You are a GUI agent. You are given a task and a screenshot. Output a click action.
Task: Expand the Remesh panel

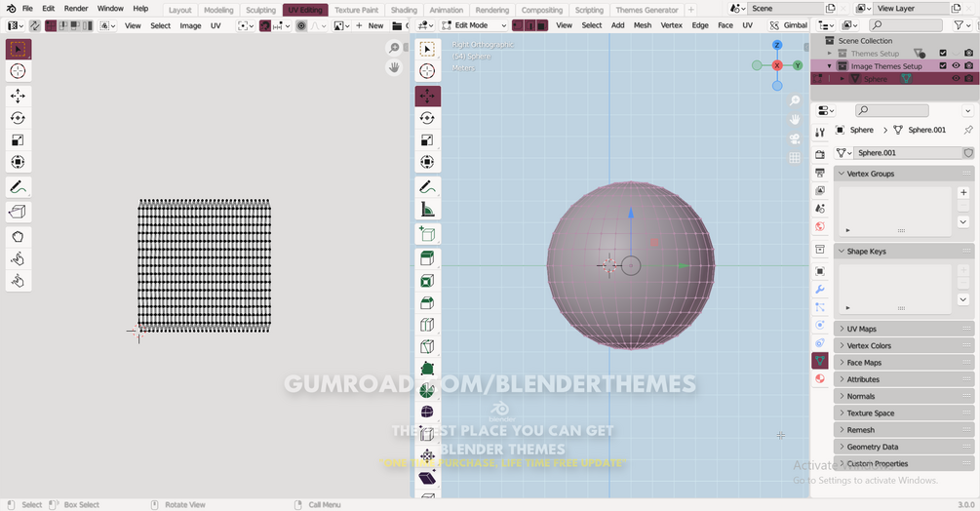904,430
